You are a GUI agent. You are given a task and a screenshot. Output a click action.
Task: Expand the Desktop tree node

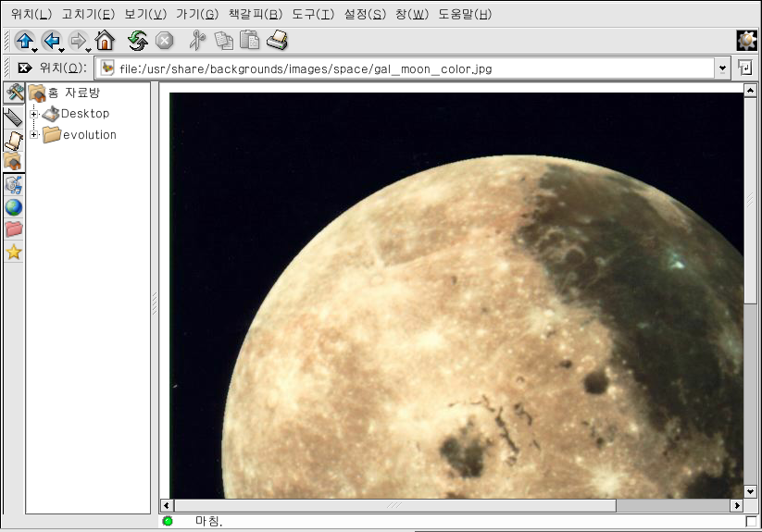tap(34, 114)
